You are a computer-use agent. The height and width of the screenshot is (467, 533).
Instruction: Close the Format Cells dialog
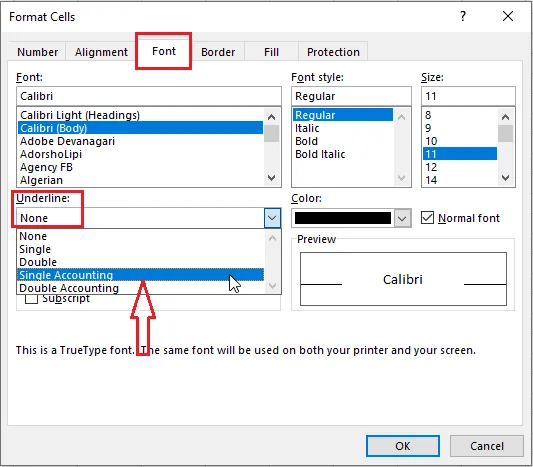[x=508, y=16]
